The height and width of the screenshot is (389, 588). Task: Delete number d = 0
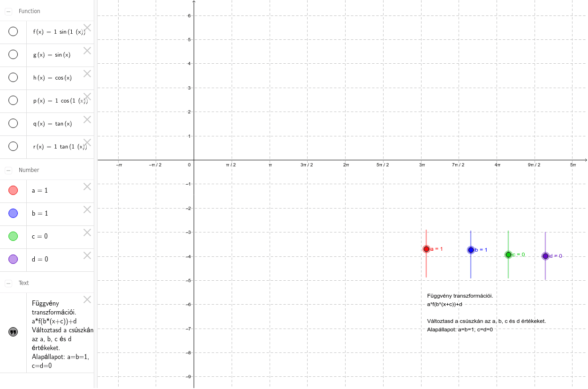[87, 255]
